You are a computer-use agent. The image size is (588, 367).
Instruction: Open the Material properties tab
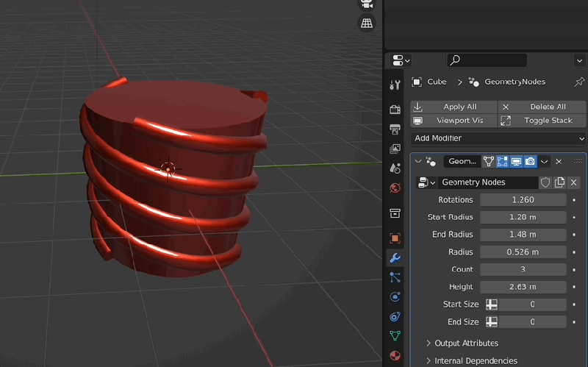coord(395,355)
